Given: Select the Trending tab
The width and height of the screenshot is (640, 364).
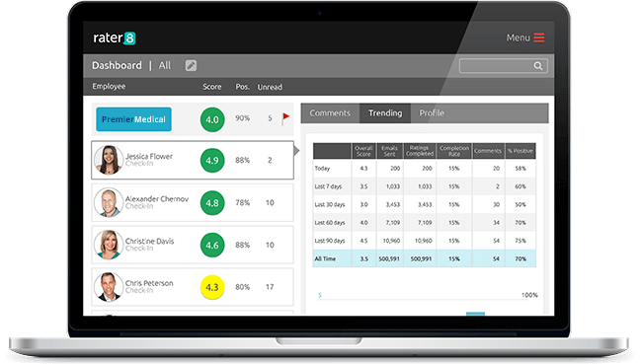Looking at the screenshot, I should [385, 112].
